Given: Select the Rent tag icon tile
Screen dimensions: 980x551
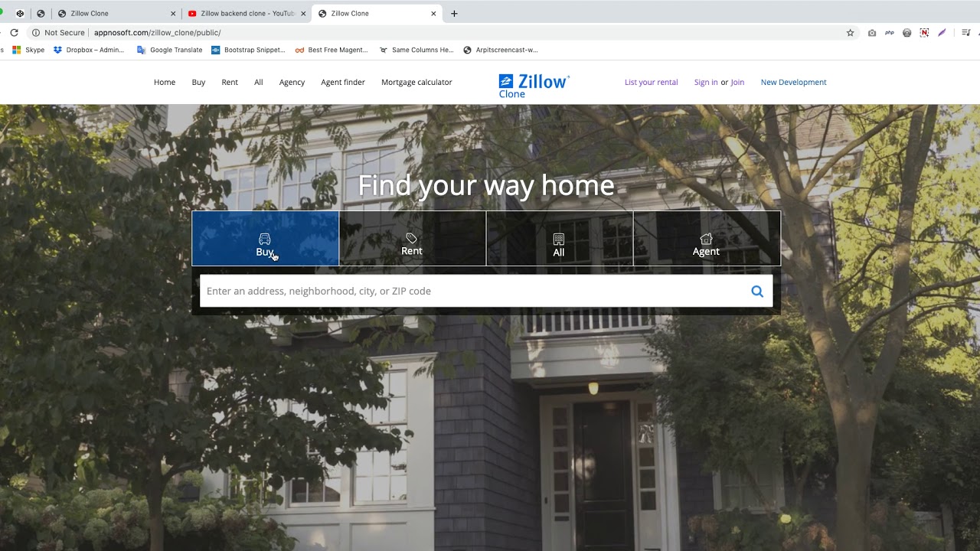Looking at the screenshot, I should pos(412,239).
